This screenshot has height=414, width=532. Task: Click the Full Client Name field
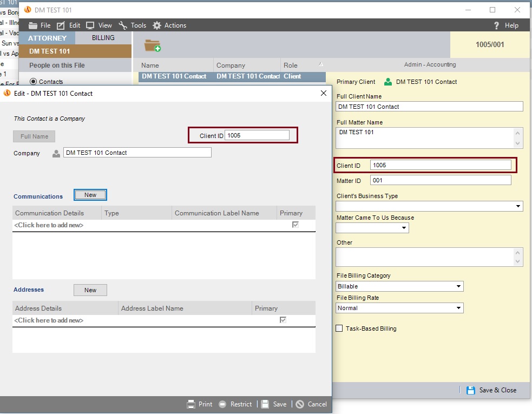tap(429, 107)
